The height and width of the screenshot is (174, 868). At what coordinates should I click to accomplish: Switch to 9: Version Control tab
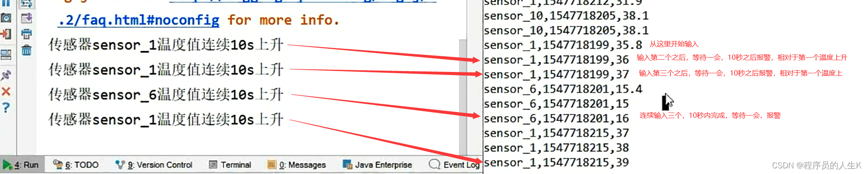coord(154,165)
